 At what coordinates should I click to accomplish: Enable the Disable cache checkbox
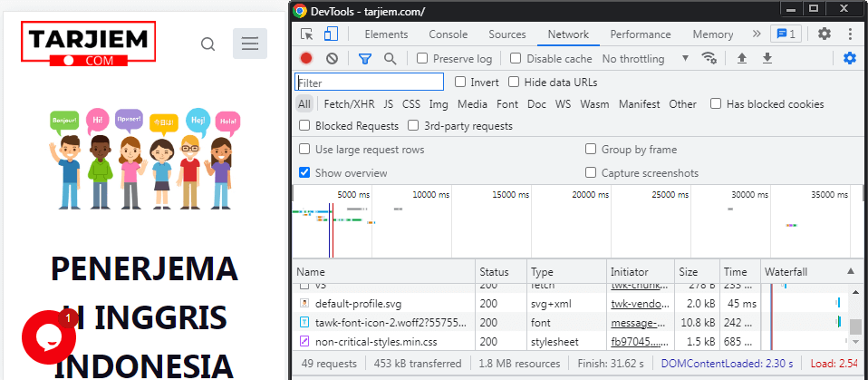pyautogui.click(x=516, y=58)
